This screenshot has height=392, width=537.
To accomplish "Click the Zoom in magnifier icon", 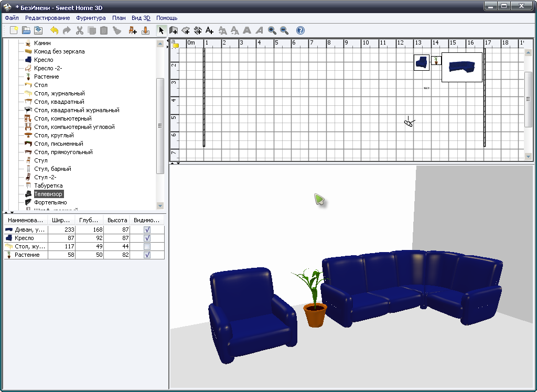I will pos(272,30).
